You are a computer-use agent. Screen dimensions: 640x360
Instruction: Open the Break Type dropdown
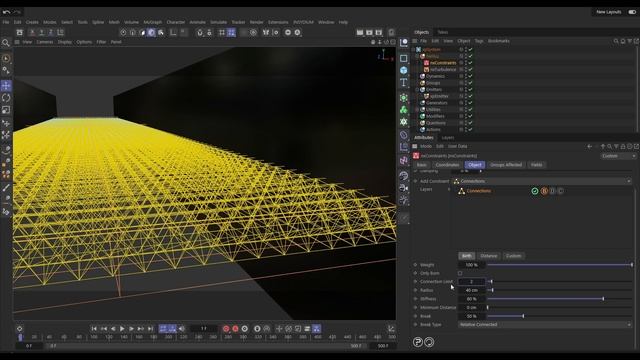point(545,324)
